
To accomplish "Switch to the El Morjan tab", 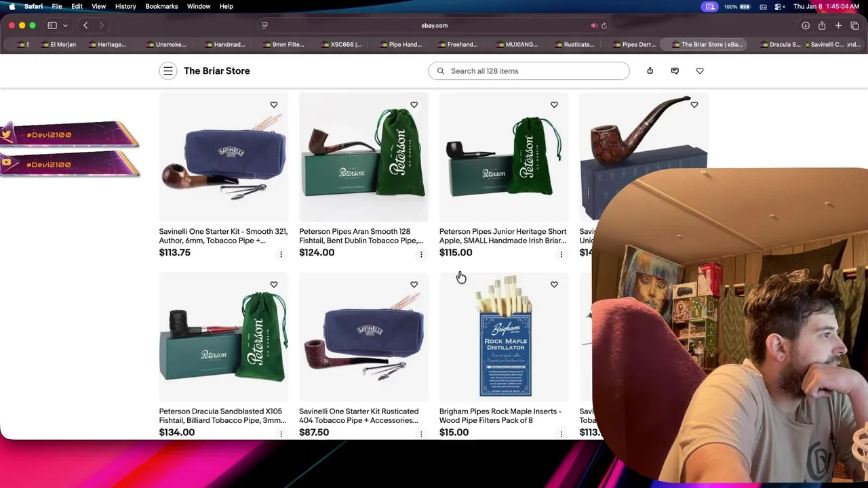I will click(x=58, y=45).
